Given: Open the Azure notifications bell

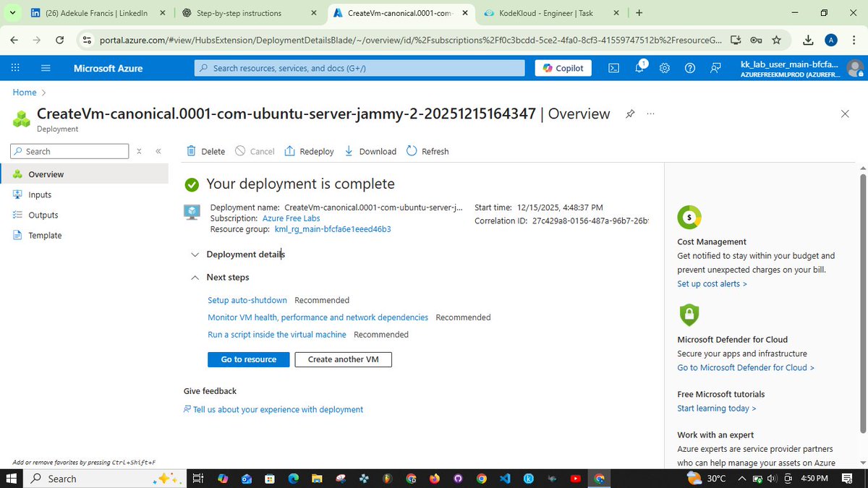Looking at the screenshot, I should pyautogui.click(x=640, y=68).
